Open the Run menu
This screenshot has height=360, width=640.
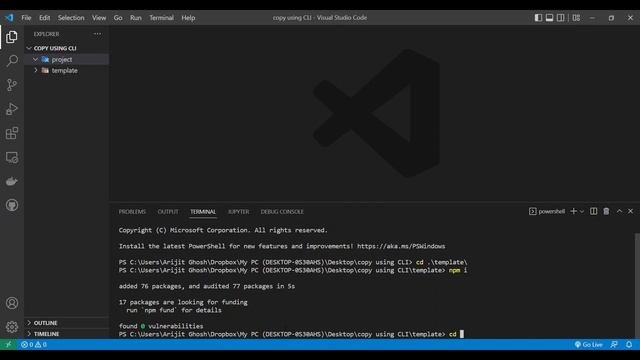point(136,18)
